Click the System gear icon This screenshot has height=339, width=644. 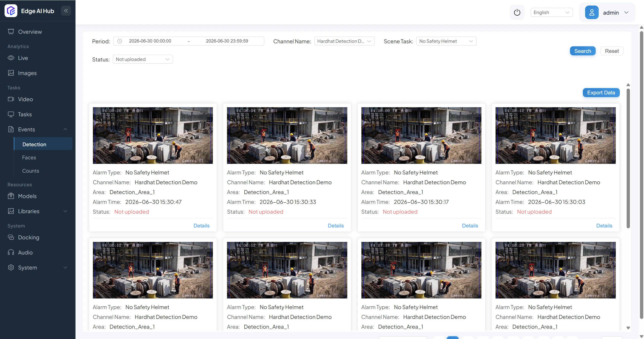pos(11,268)
